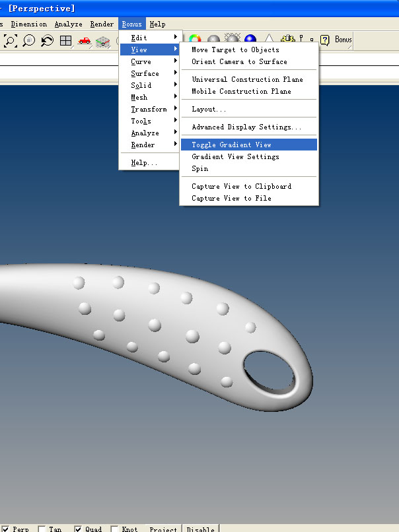Toggle the Perp osnap checkbox
399x532 pixels.
pos(6,529)
